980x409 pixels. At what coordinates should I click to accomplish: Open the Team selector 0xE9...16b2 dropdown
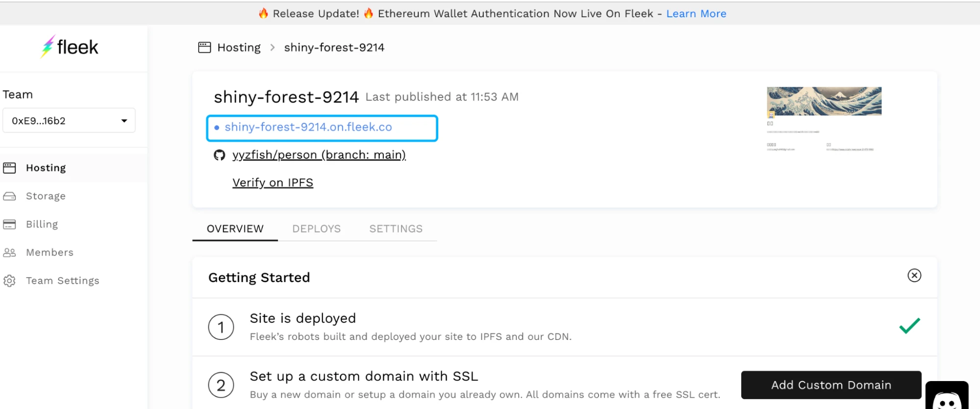coord(69,120)
